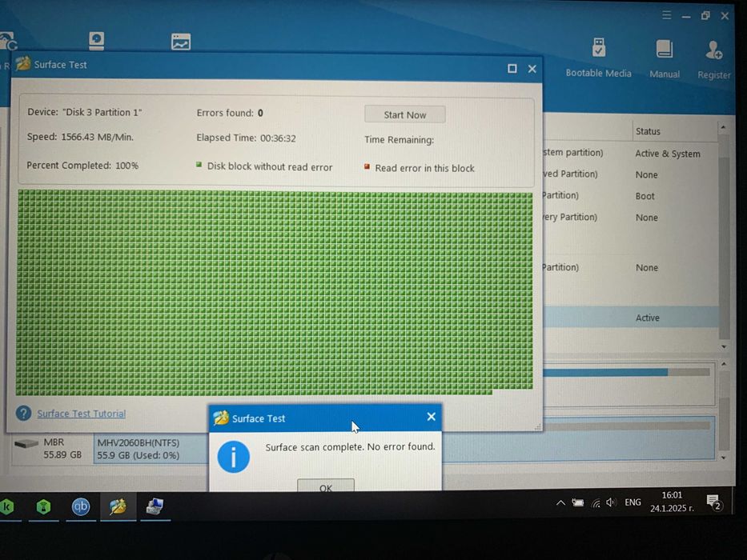
Task: Click blue info icon in dialog
Action: [x=234, y=456]
